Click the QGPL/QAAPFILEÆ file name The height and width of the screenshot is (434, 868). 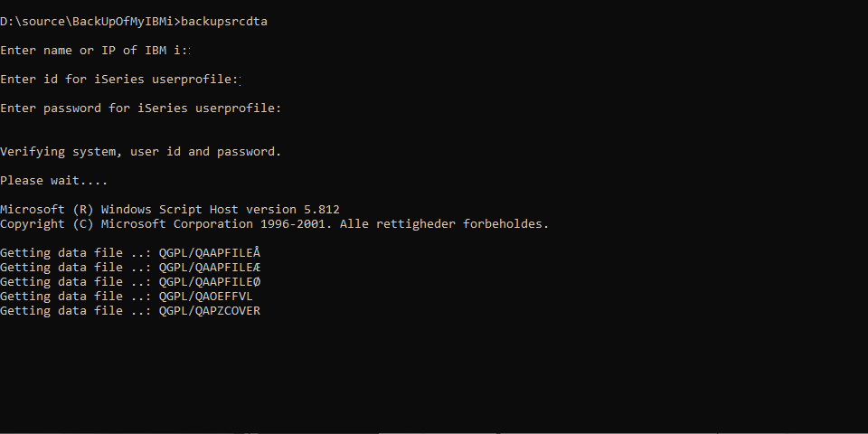[209, 267]
